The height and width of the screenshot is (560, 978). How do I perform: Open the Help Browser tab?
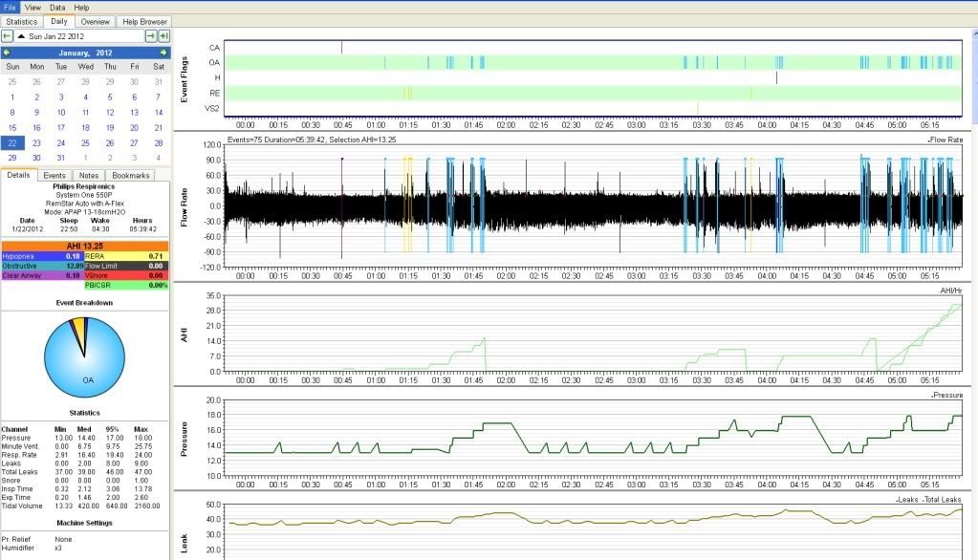pyautogui.click(x=144, y=21)
